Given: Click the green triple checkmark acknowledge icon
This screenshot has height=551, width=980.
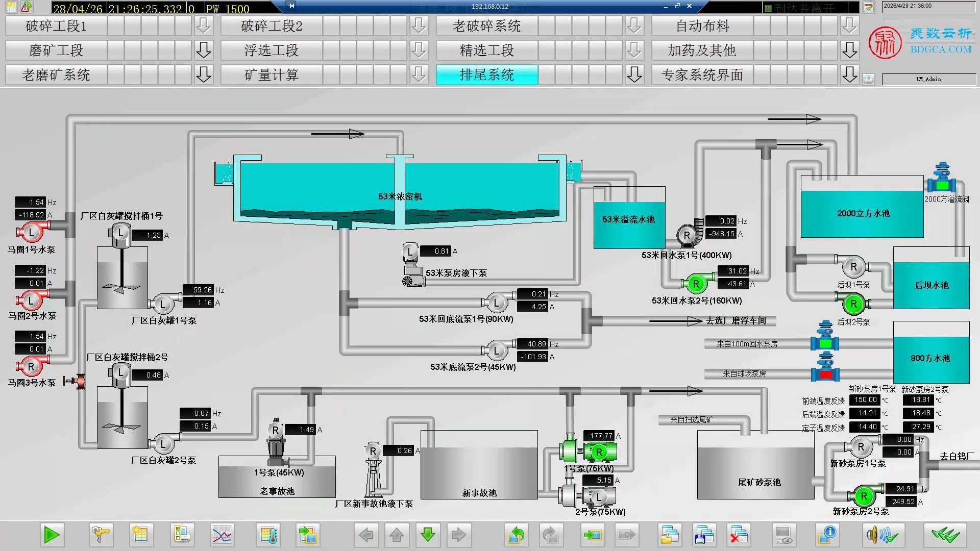Looking at the screenshot, I should tap(945, 535).
